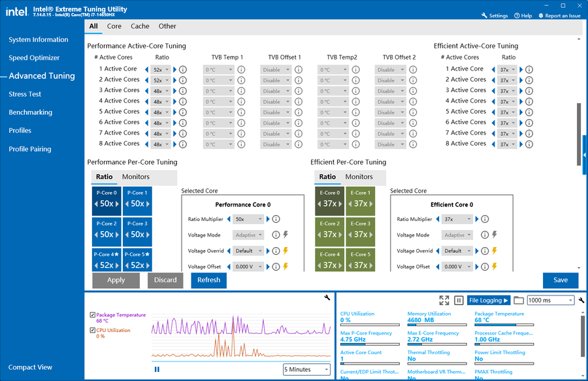This screenshot has height=381, width=588.
Task: Pause the monitor readouts panel
Action: (x=459, y=300)
